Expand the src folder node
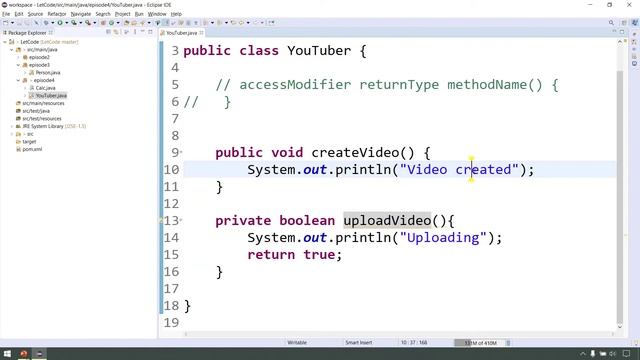 tap(12, 134)
